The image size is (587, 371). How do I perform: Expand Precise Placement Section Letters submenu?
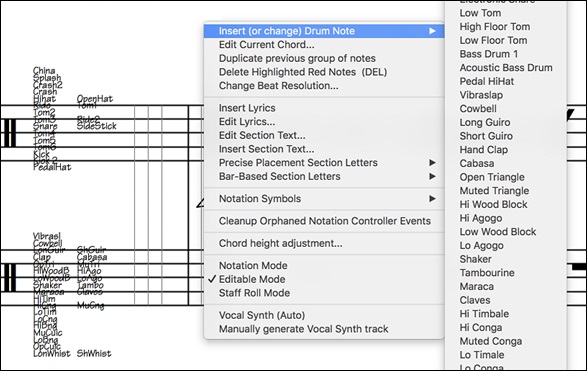pos(324,163)
